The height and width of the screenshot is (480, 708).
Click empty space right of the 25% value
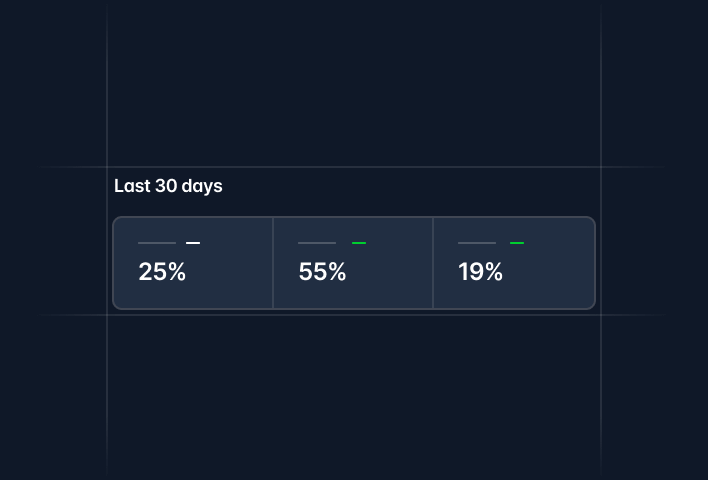[x=230, y=272]
